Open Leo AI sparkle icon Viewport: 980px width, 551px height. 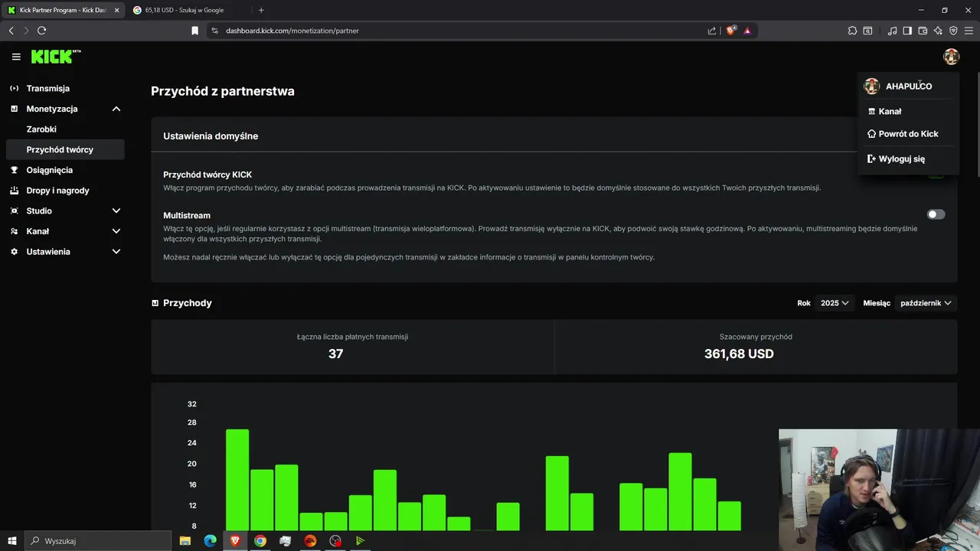tap(938, 31)
